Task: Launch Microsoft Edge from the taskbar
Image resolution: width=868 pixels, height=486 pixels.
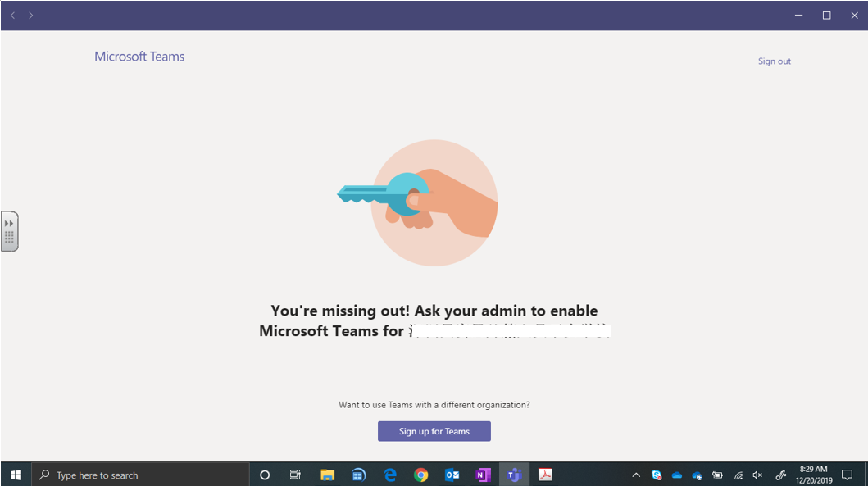Action: pos(390,475)
